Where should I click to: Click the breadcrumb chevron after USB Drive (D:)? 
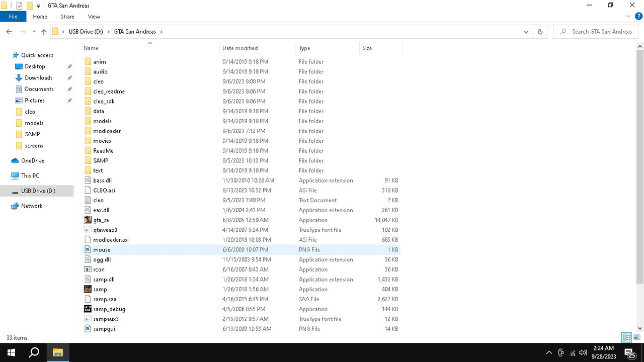point(109,32)
